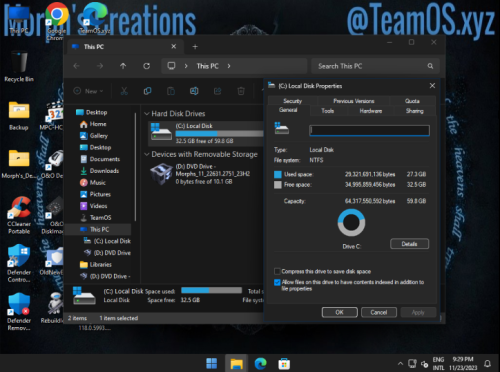500x372 pixels.
Task: Click the ENG INTL language indicator
Action: 438,363
